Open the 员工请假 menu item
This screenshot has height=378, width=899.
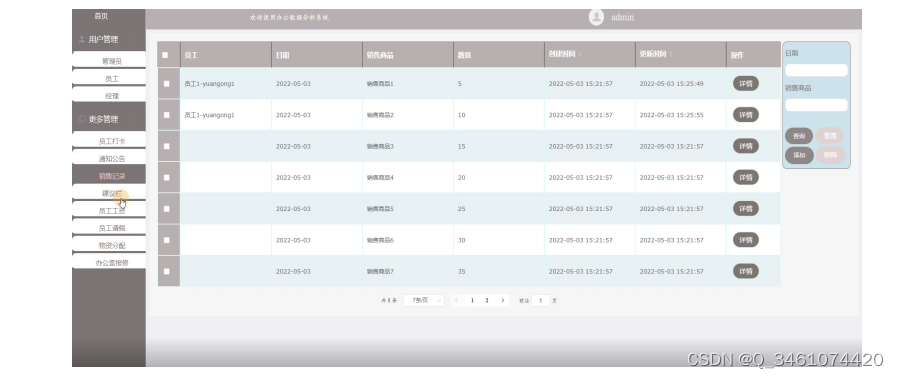tap(109, 228)
